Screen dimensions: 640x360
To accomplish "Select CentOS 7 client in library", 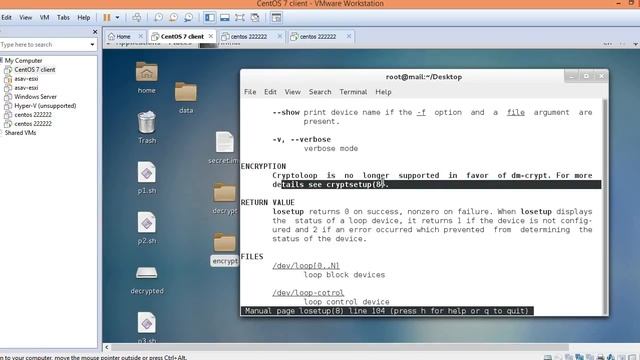I will (35, 69).
